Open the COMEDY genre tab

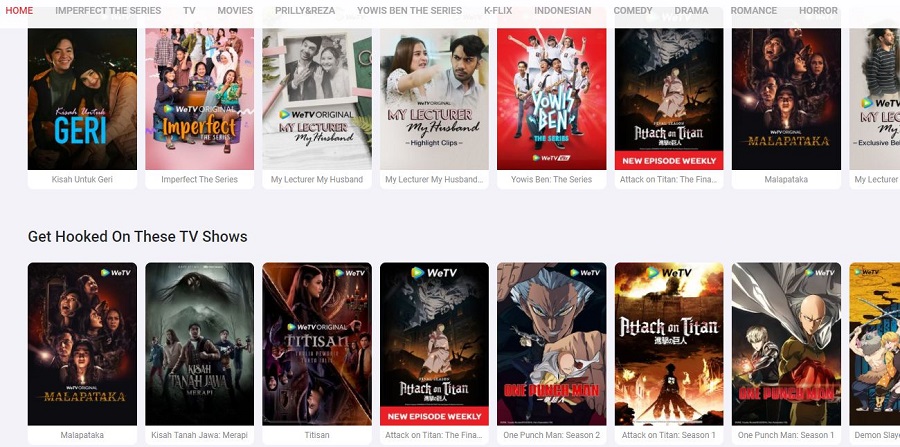[x=633, y=10]
